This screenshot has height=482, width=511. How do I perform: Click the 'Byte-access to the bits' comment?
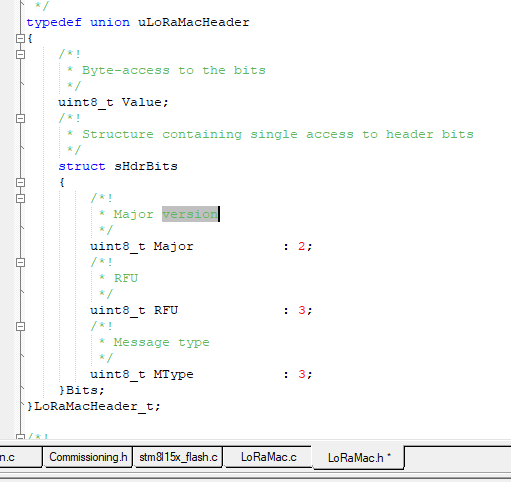pos(174,70)
